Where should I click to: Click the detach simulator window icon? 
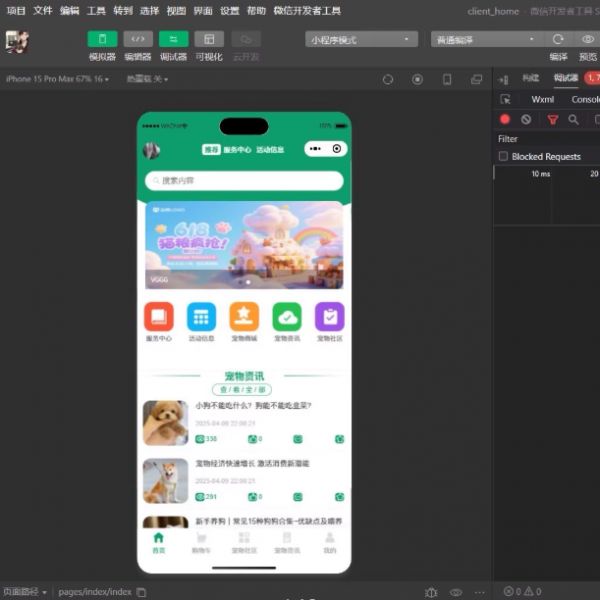coord(476,80)
